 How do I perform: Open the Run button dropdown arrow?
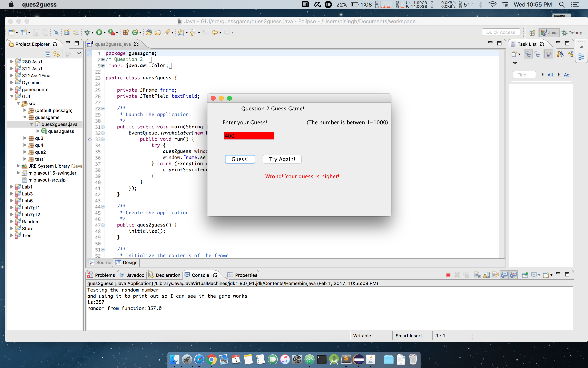(x=105, y=33)
